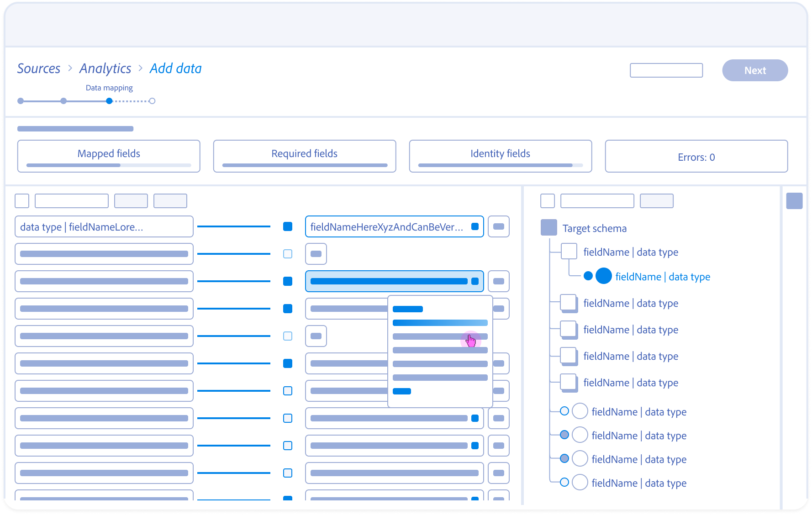Click action button beside fieldNameHereXyz target field
Image resolution: width=812 pixels, height=515 pixels.
tap(498, 226)
